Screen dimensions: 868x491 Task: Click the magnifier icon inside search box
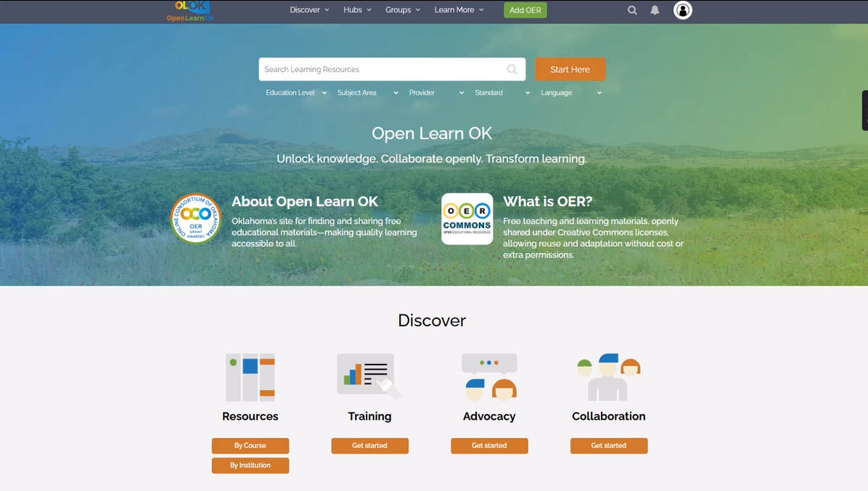tap(512, 69)
